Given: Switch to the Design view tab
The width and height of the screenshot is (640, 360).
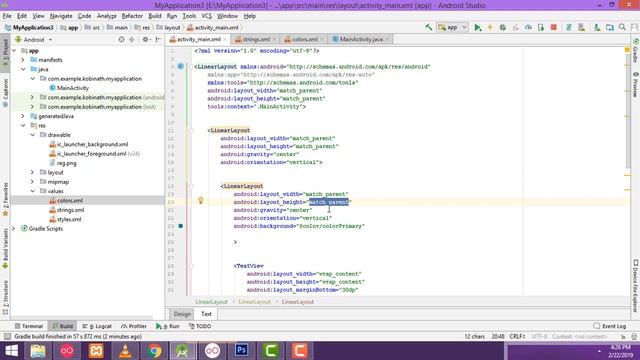Looking at the screenshot, I should [182, 314].
